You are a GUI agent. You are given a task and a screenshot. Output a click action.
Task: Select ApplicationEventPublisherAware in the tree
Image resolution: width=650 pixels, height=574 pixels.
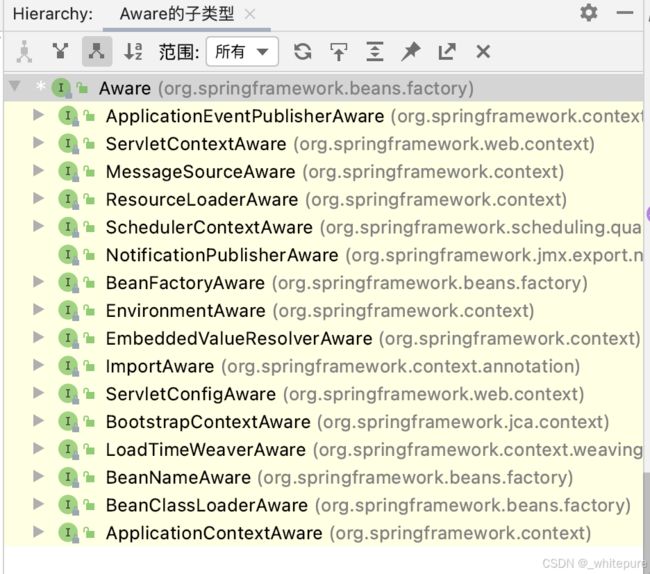pos(245,116)
